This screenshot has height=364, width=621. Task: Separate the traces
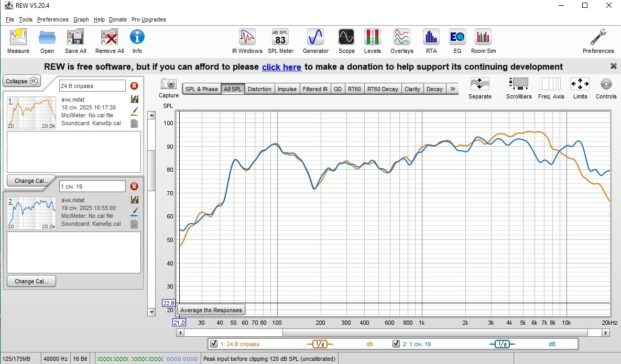[x=480, y=88]
